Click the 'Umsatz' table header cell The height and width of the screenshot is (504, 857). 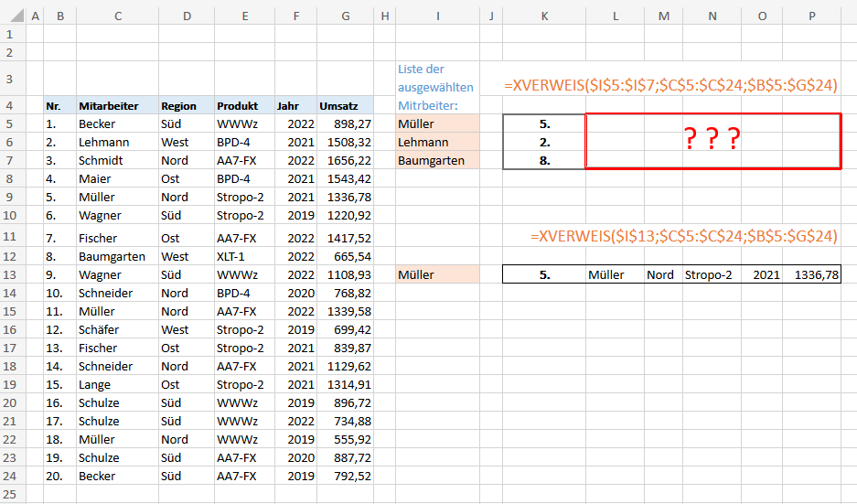tap(346, 105)
